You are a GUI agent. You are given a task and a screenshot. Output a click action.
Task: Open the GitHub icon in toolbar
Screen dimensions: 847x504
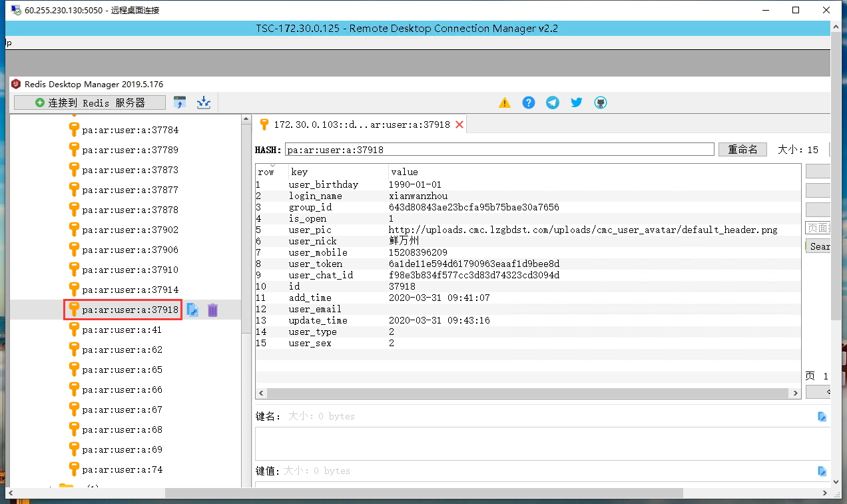(x=601, y=103)
